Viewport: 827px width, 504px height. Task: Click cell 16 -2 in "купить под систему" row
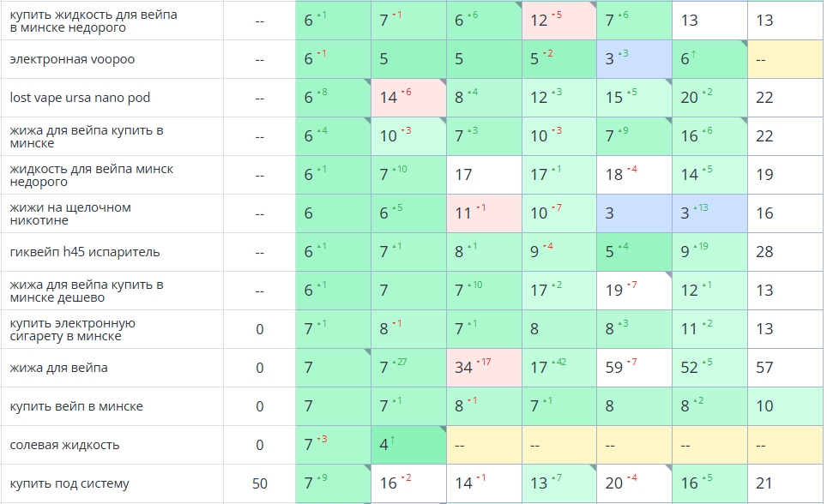pos(408,483)
